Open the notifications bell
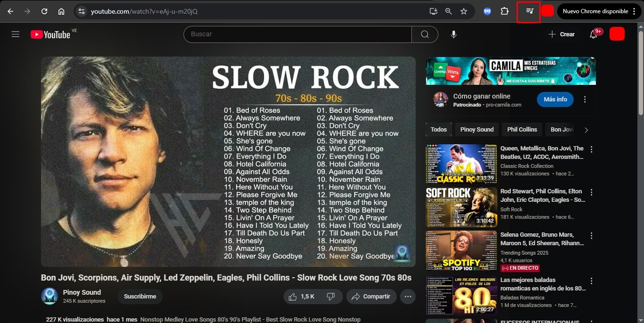 (x=594, y=34)
